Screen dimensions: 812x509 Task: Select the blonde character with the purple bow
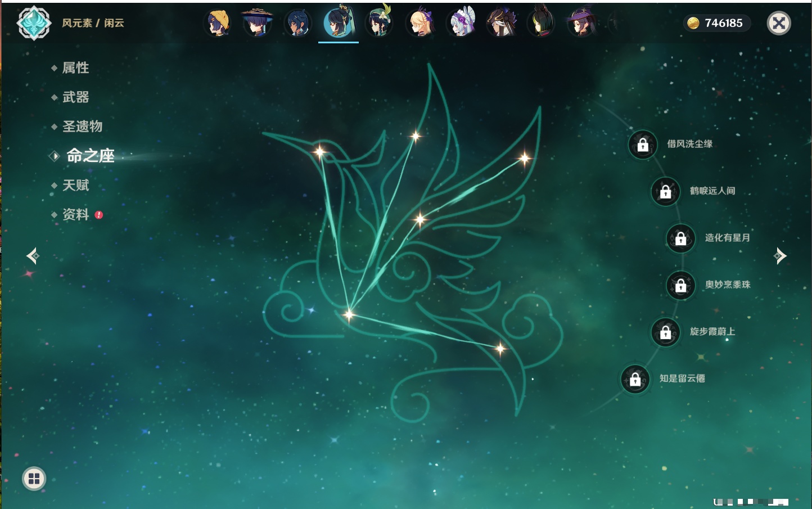[420, 23]
